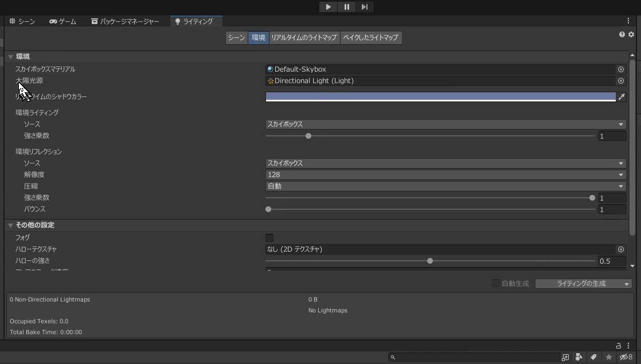Click the バウンス slider handle
The image size is (641, 364).
[x=268, y=210]
